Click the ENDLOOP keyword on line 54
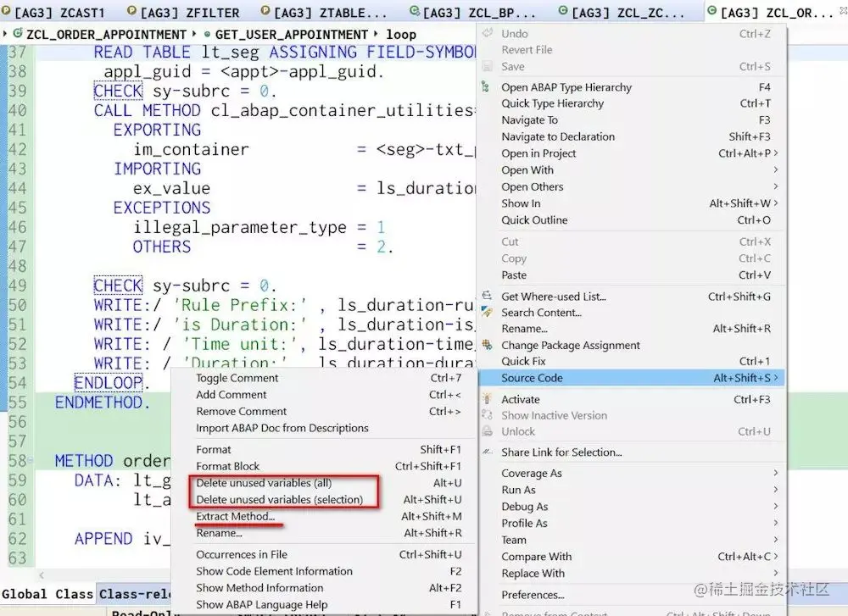Viewport: 848px width, 616px height. tap(108, 383)
